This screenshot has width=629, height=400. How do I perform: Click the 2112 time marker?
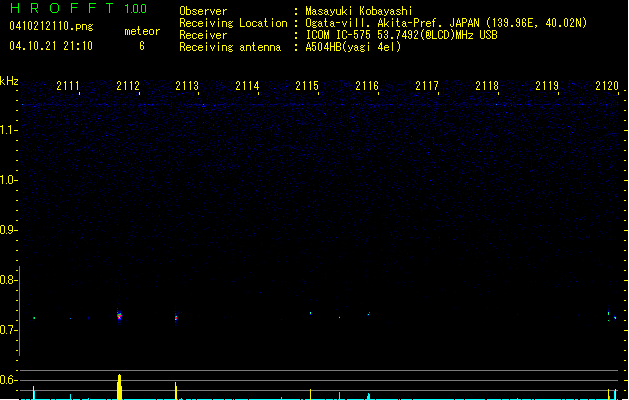point(128,86)
